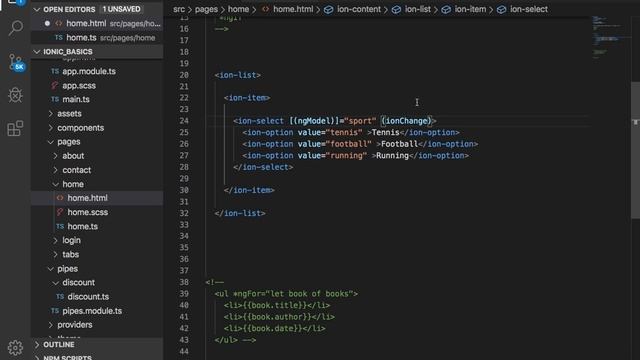Collapse the pipes folder
This screenshot has width=640, height=360.
[51, 269]
